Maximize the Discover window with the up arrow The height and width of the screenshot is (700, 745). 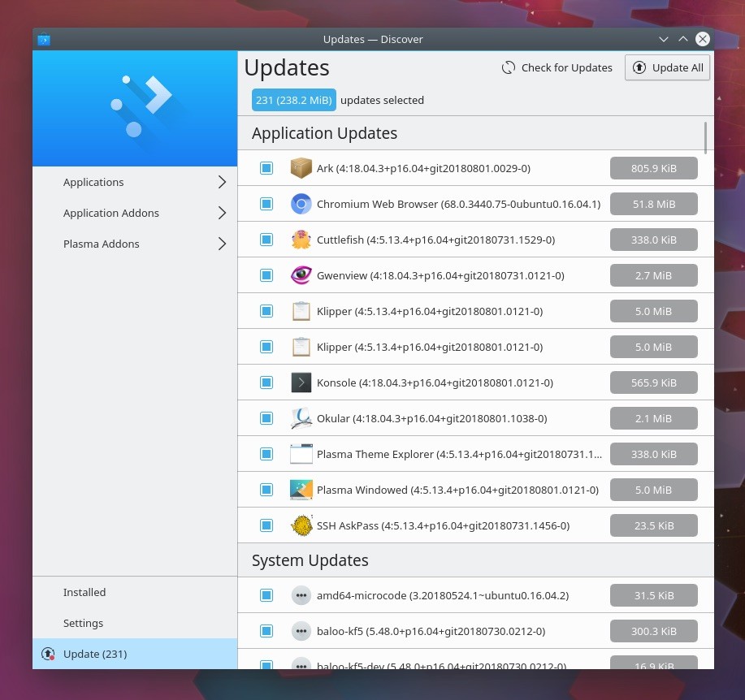click(682, 39)
